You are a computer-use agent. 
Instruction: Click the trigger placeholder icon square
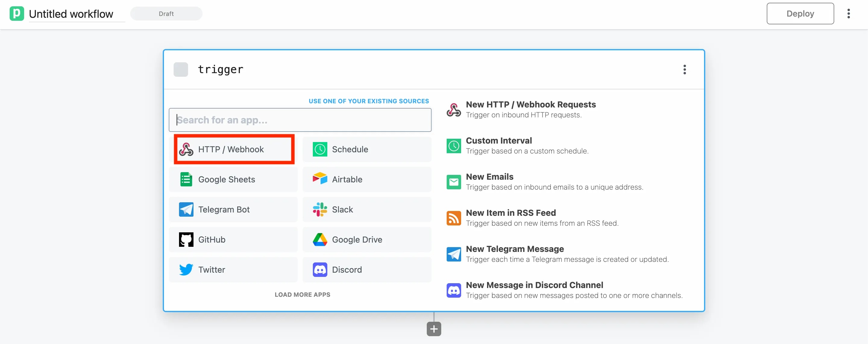[x=181, y=69]
